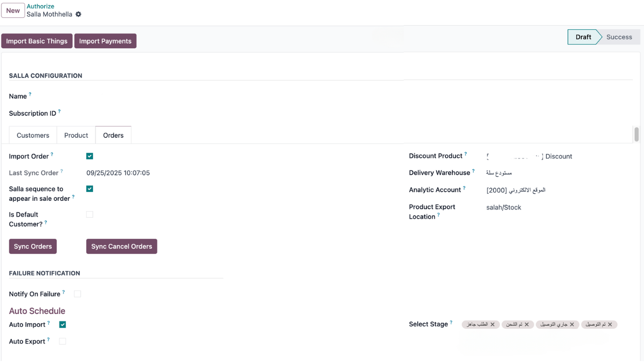Set status to Success in status bar
644x362 pixels.
click(x=619, y=37)
